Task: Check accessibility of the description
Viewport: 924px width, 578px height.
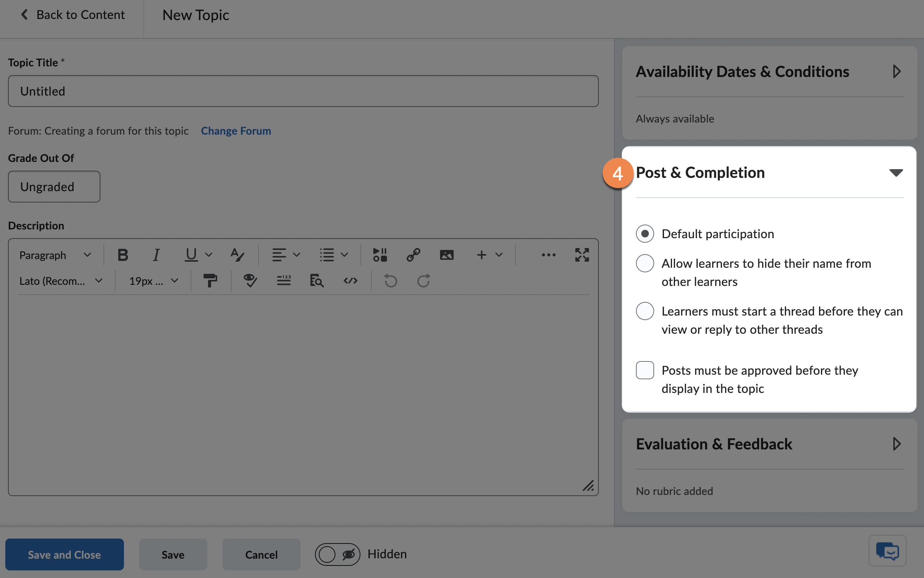Action: [249, 281]
